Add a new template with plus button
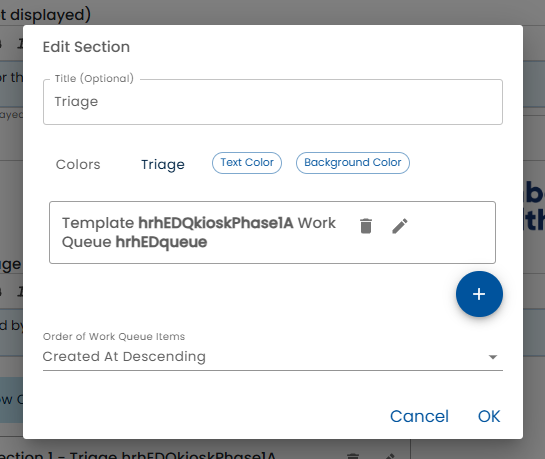The width and height of the screenshot is (545, 459). pos(479,294)
